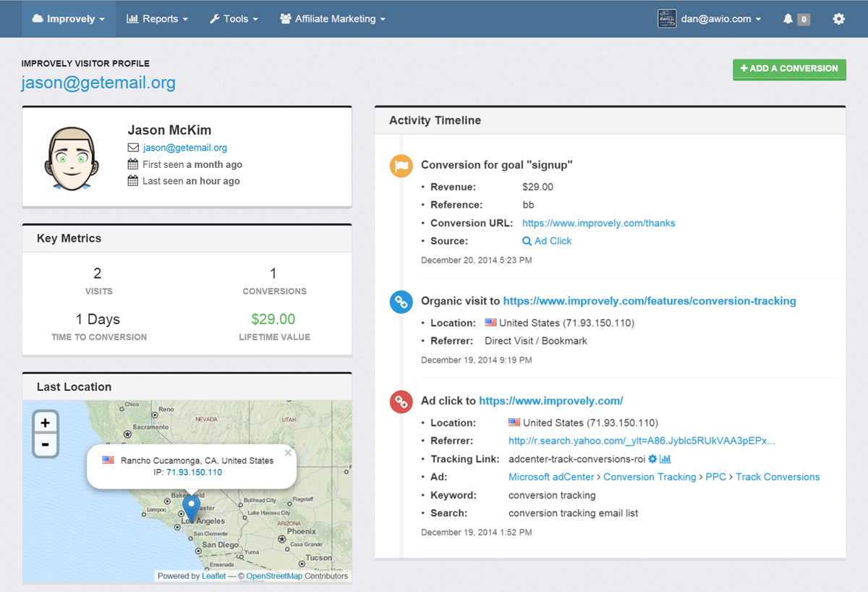
Task: Click the settings gear icon in navbar
Action: coord(838,19)
